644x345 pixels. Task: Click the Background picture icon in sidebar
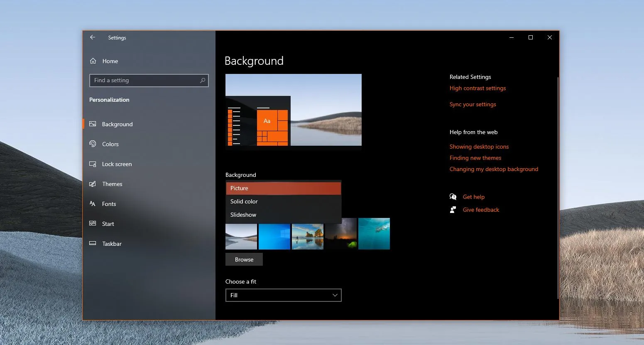93,124
